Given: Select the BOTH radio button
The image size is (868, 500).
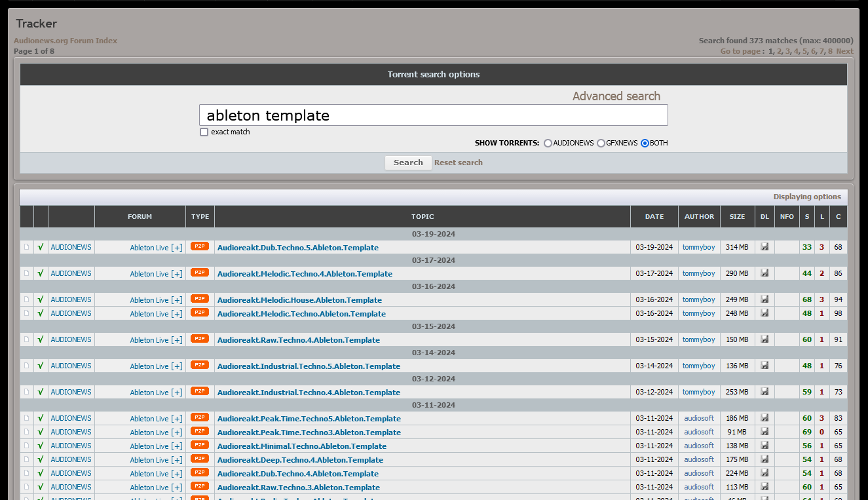Looking at the screenshot, I should click(645, 143).
